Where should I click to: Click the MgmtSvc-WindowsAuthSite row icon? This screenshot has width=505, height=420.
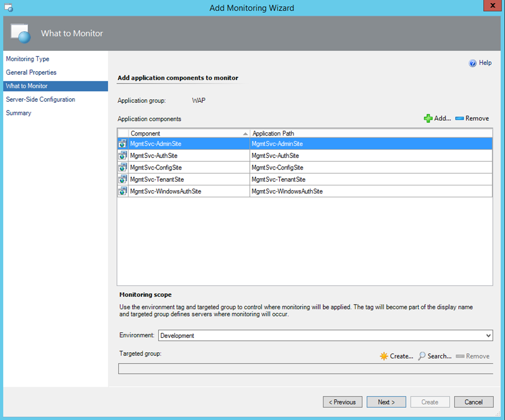click(x=122, y=191)
